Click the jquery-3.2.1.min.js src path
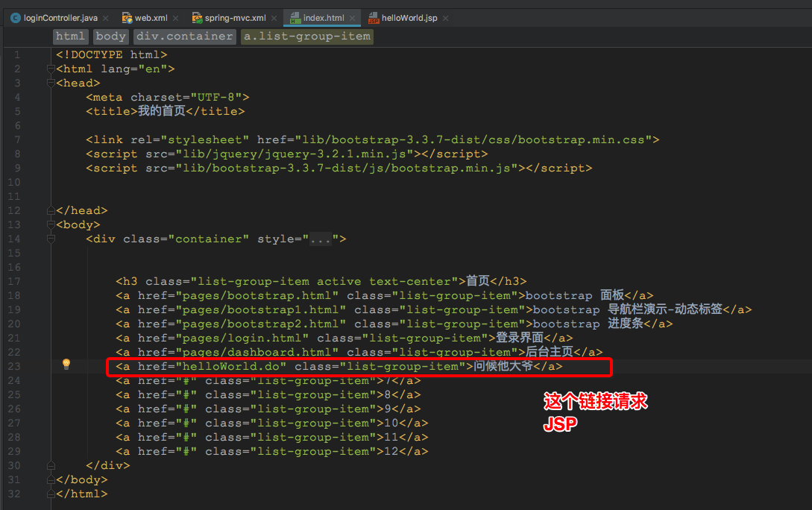The width and height of the screenshot is (812, 510). [x=295, y=154]
